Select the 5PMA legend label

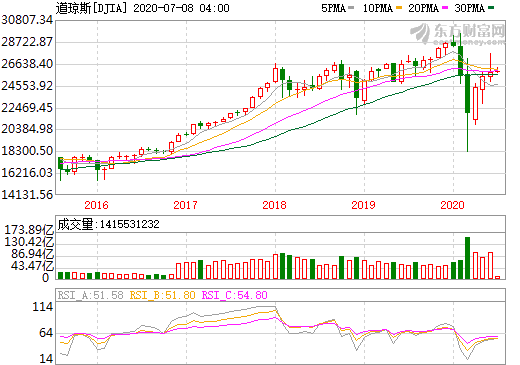pos(333,8)
